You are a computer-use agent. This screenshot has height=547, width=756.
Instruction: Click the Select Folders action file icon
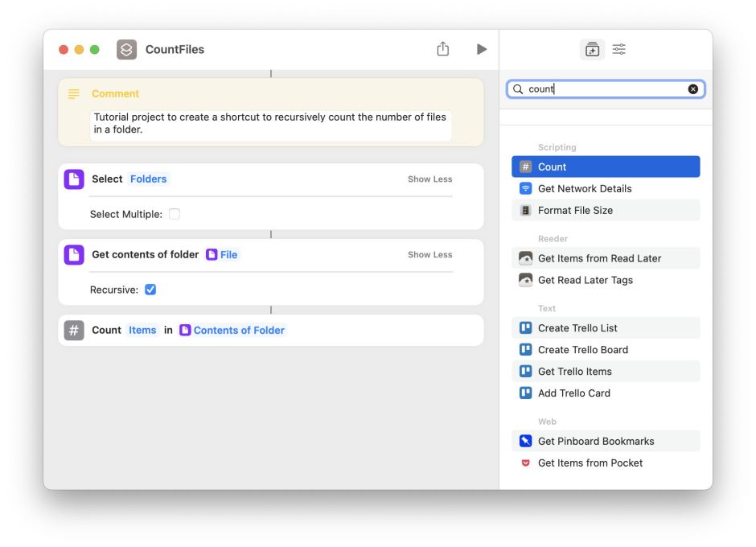pyautogui.click(x=74, y=179)
